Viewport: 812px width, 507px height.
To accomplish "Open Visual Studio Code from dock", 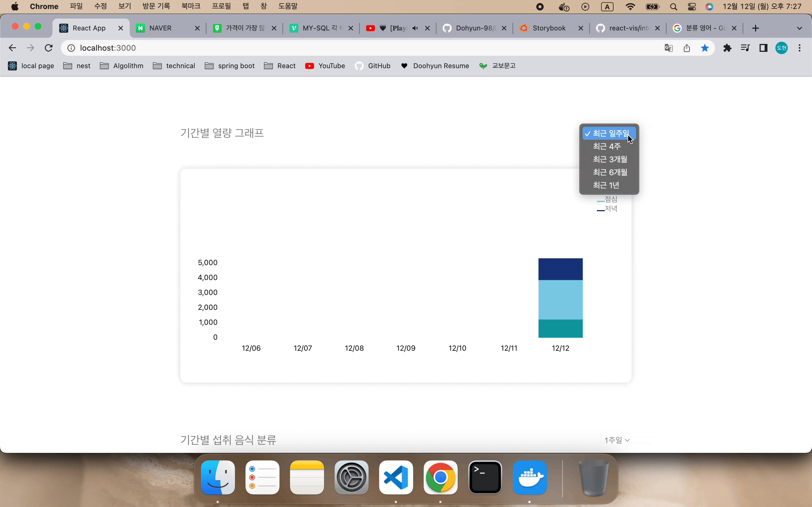I will pyautogui.click(x=396, y=477).
